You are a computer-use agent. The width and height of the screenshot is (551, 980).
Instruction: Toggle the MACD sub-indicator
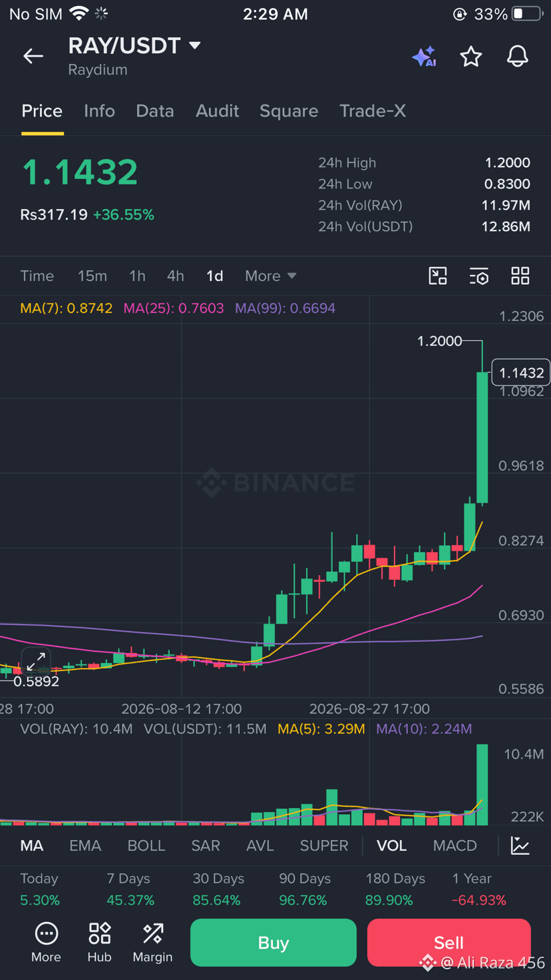tap(455, 846)
